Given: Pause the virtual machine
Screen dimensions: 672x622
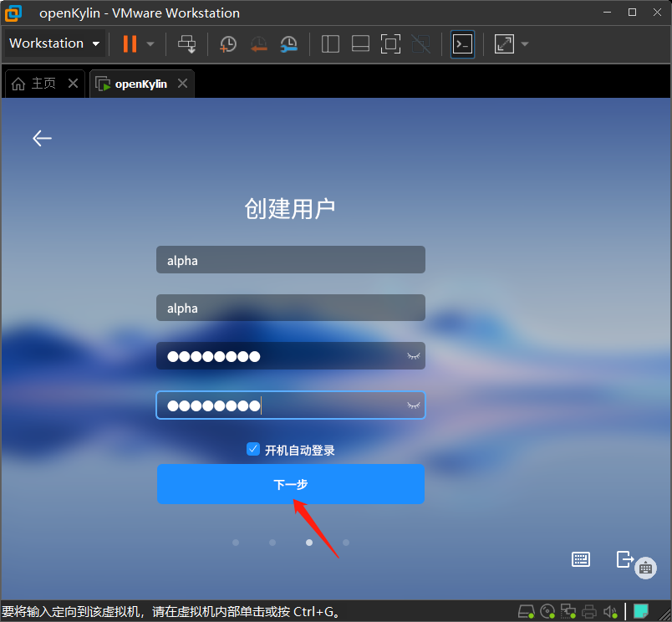Looking at the screenshot, I should pos(130,43).
